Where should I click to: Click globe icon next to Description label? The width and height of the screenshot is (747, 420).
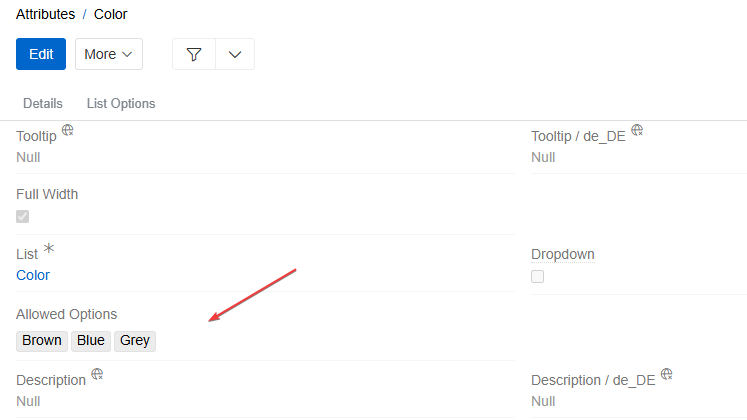[97, 375]
